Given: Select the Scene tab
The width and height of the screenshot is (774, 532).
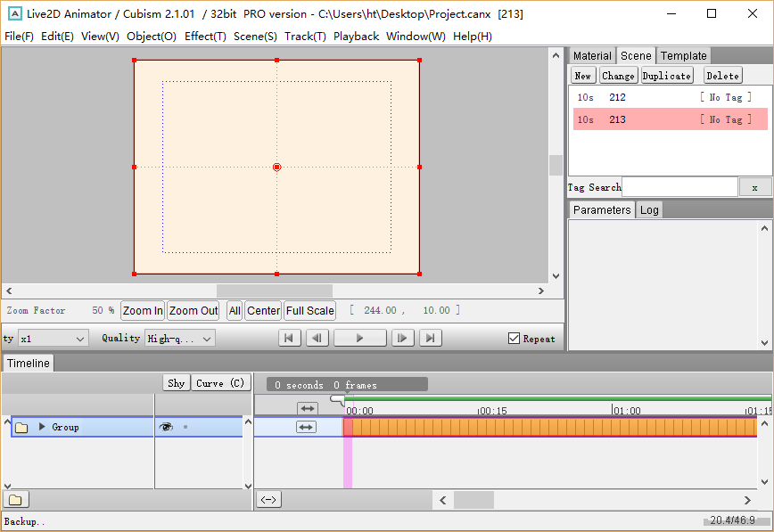Looking at the screenshot, I should tap(636, 56).
